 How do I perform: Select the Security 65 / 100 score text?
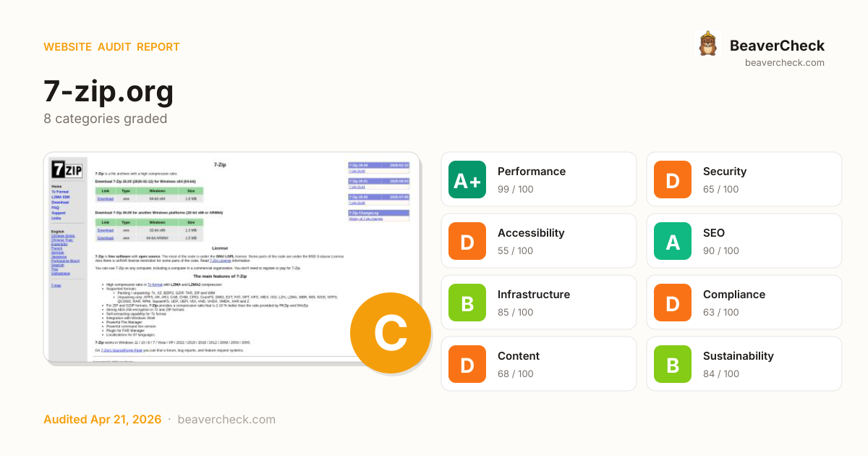coord(720,189)
